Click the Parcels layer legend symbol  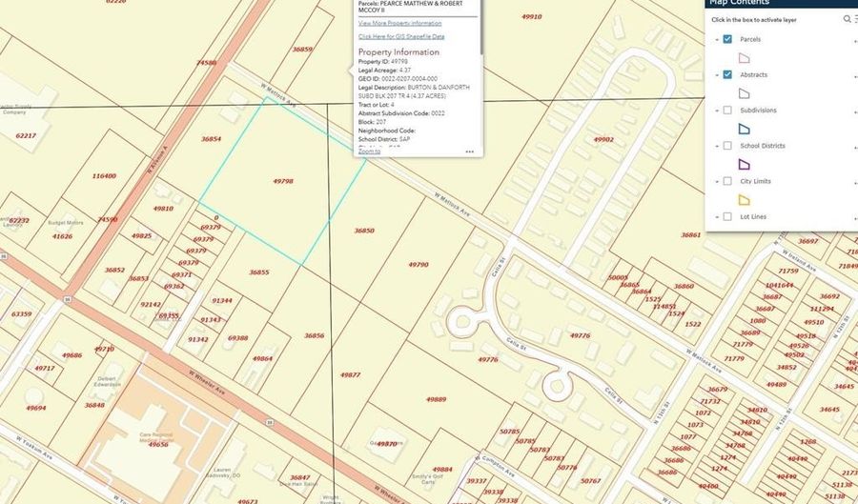tap(744, 58)
